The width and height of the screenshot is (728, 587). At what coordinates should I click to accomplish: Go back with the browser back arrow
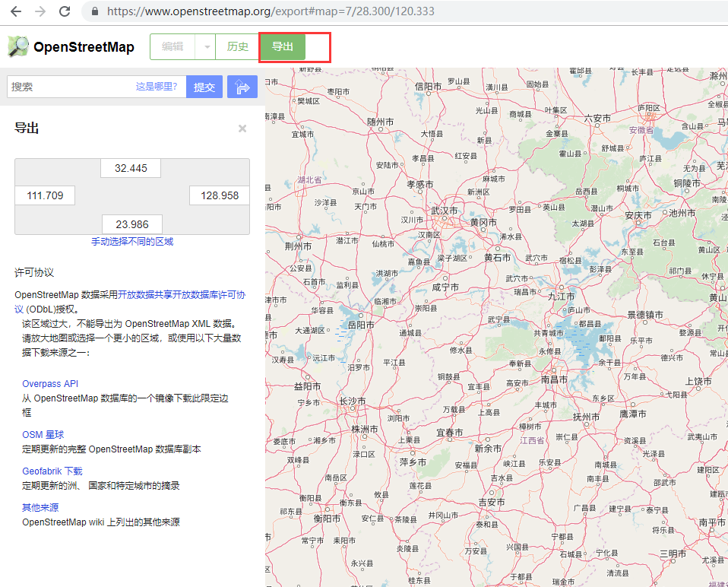[x=16, y=11]
